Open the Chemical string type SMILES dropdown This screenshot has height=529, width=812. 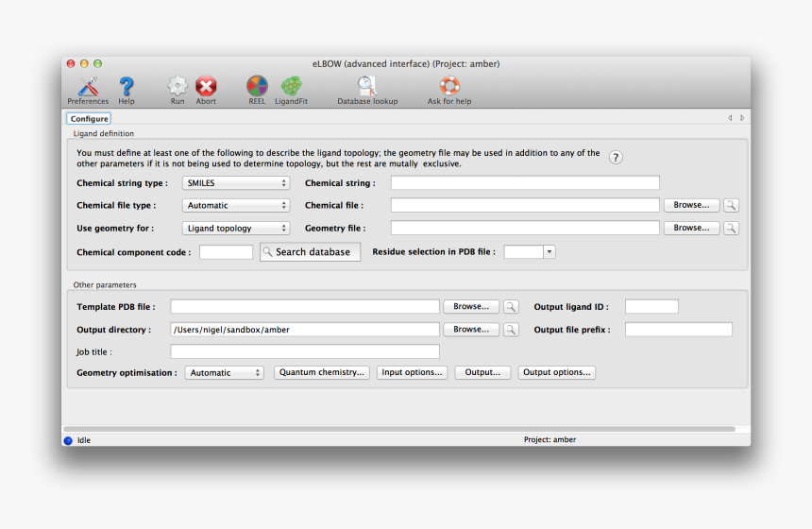pos(236,183)
